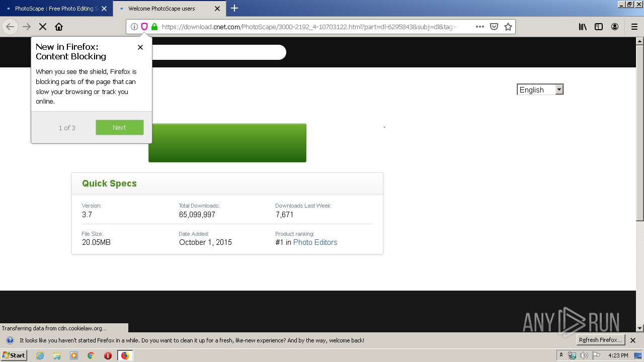Open the English language dropdown
The image size is (644, 362).
tap(540, 89)
